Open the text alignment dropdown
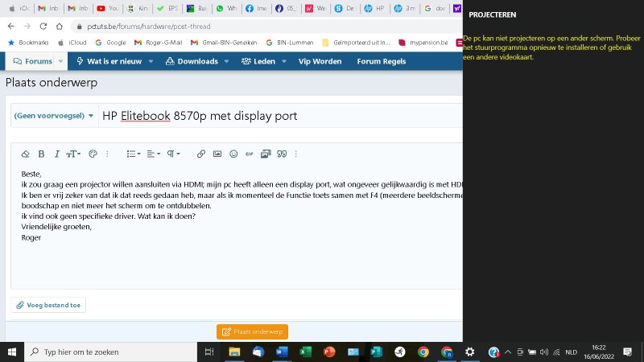644x362 pixels. [x=154, y=154]
